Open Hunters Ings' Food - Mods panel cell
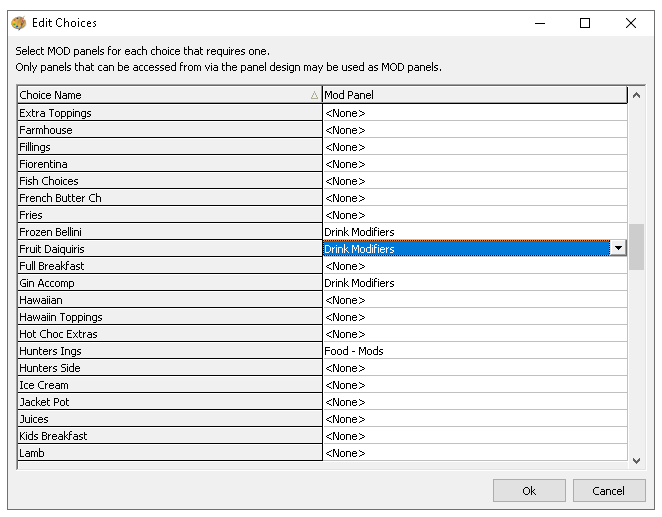Viewport: 662px width, 517px height. pyautogui.click(x=474, y=351)
